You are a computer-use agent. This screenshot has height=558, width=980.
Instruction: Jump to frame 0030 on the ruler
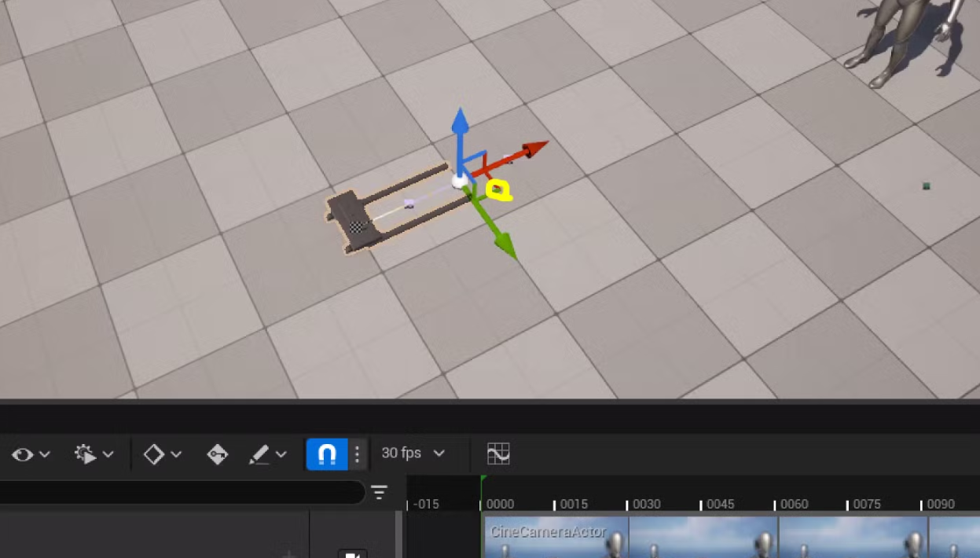point(647,504)
